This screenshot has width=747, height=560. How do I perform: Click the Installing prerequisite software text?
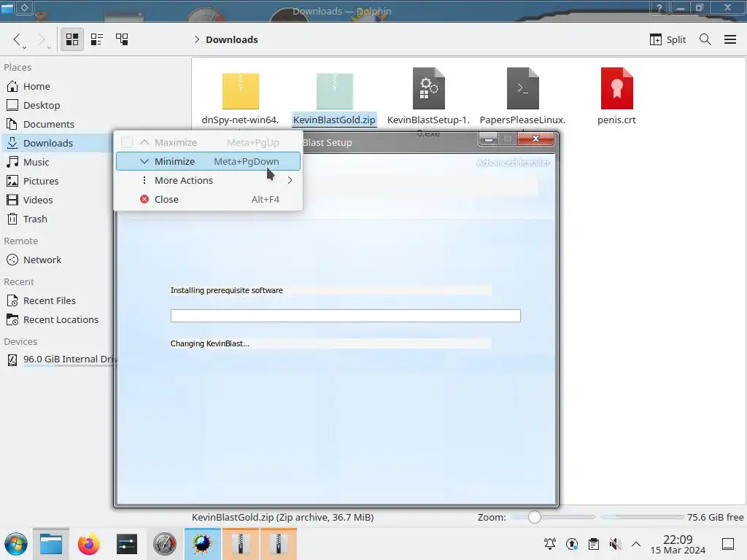point(227,290)
